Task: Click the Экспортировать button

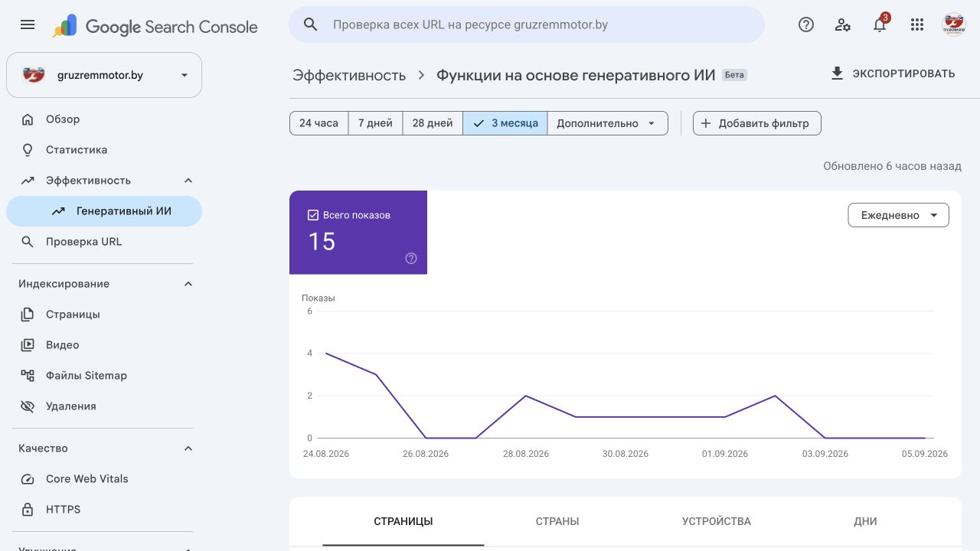Action: click(x=893, y=73)
